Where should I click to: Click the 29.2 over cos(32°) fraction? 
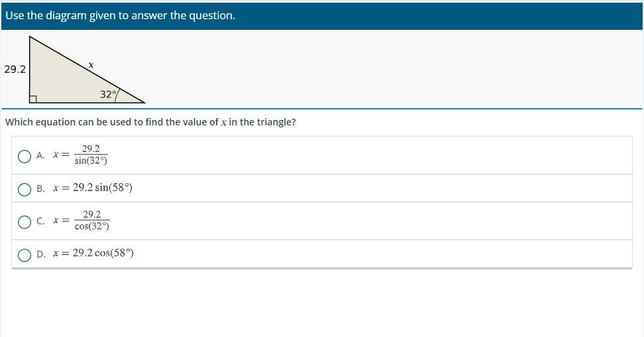92,221
